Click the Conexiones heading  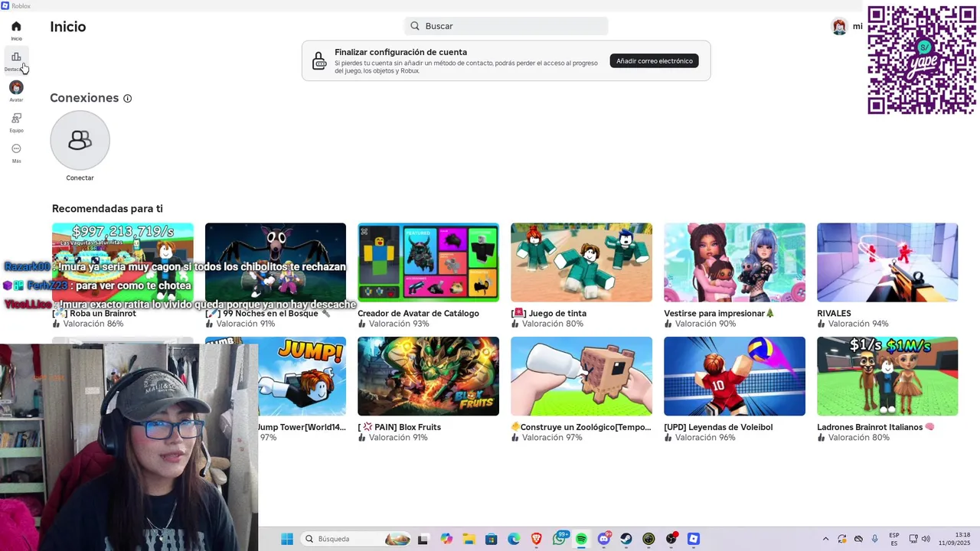[x=84, y=98]
